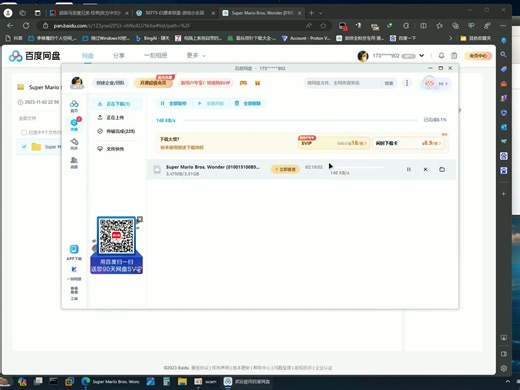Tick the select-all checkbox in web file list
The width and height of the screenshot is (520, 390).
[x=24, y=132]
